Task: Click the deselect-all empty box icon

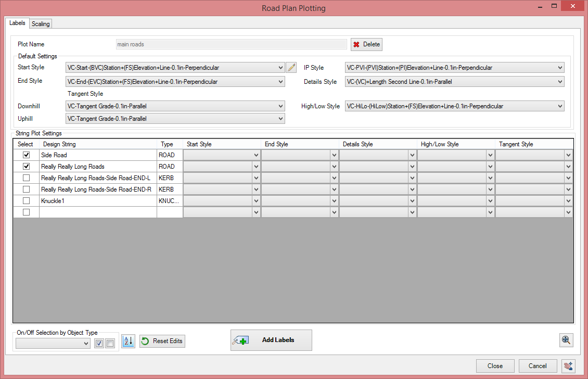Action: click(x=110, y=344)
